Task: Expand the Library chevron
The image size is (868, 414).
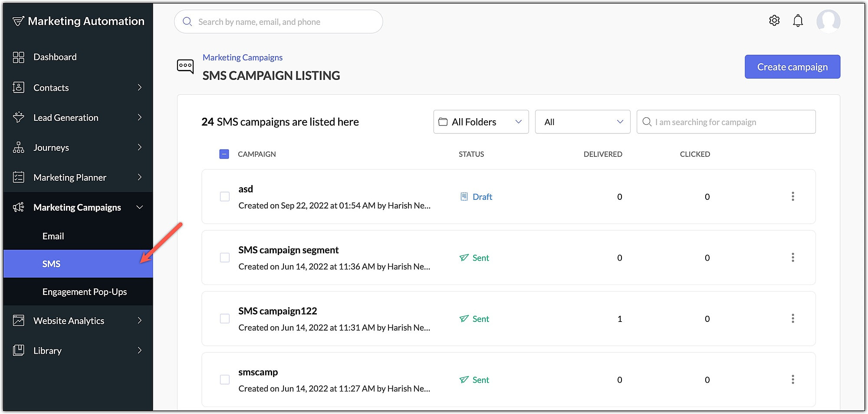Action: 140,350
